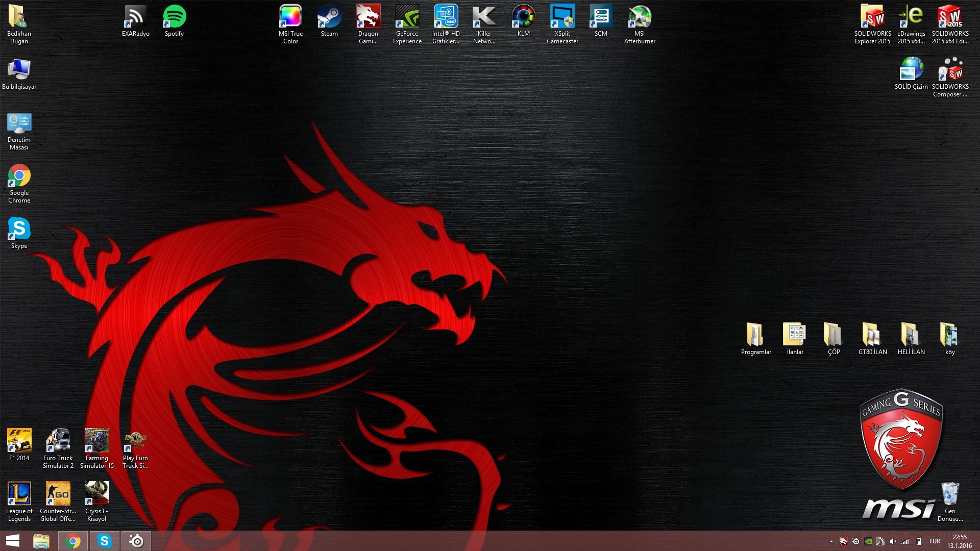Select the Geri Dönüşüm recycle bin

[950, 495]
